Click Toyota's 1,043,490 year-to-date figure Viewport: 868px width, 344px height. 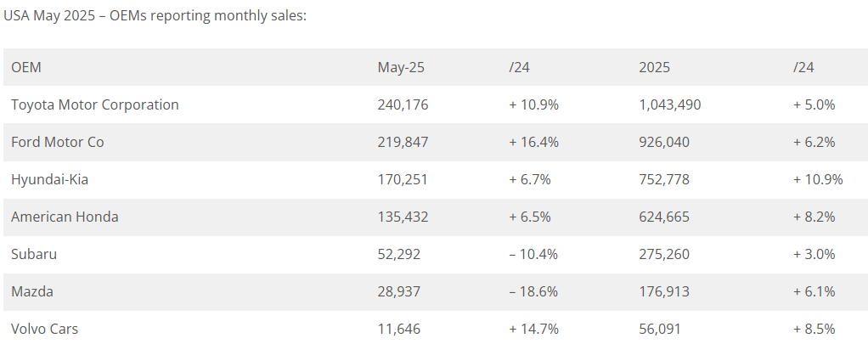[x=669, y=104]
